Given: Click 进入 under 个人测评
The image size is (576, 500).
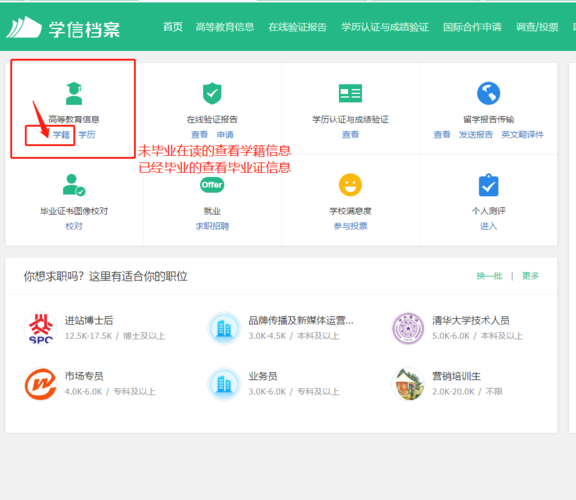Looking at the screenshot, I should click(488, 226).
